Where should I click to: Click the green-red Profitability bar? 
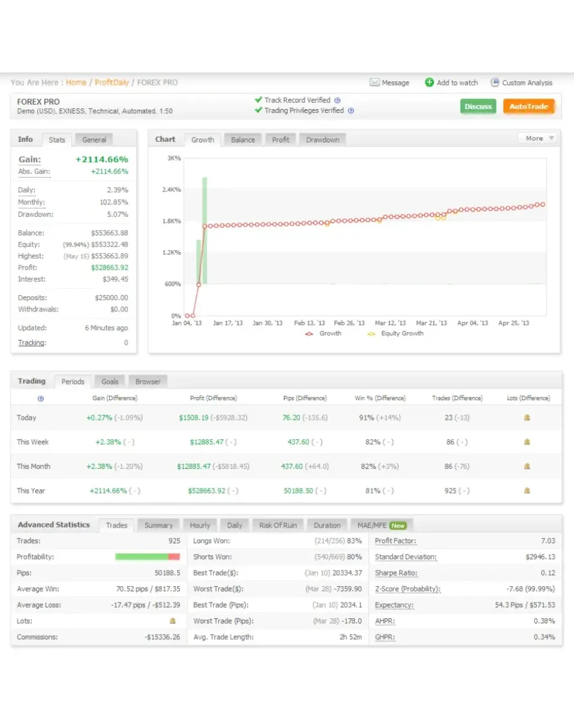pos(148,557)
